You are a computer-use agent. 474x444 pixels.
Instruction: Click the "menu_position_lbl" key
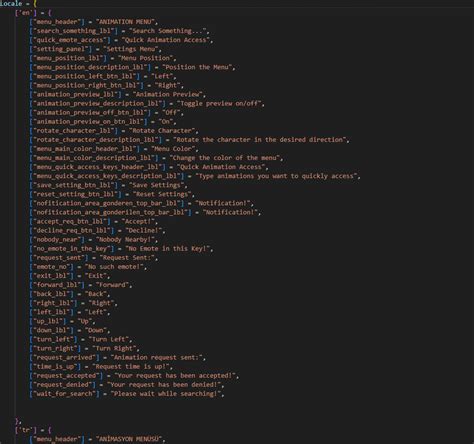point(69,58)
